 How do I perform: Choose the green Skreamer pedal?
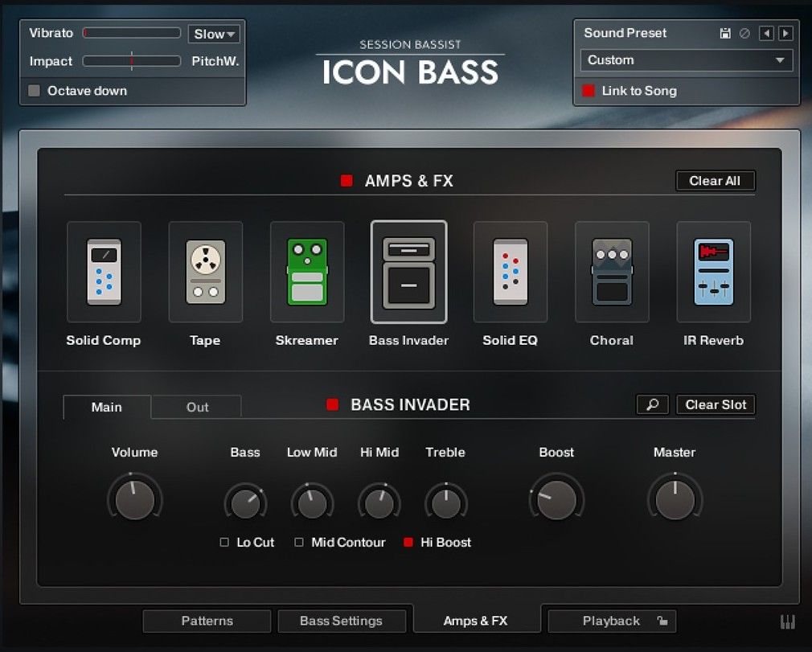click(x=307, y=272)
